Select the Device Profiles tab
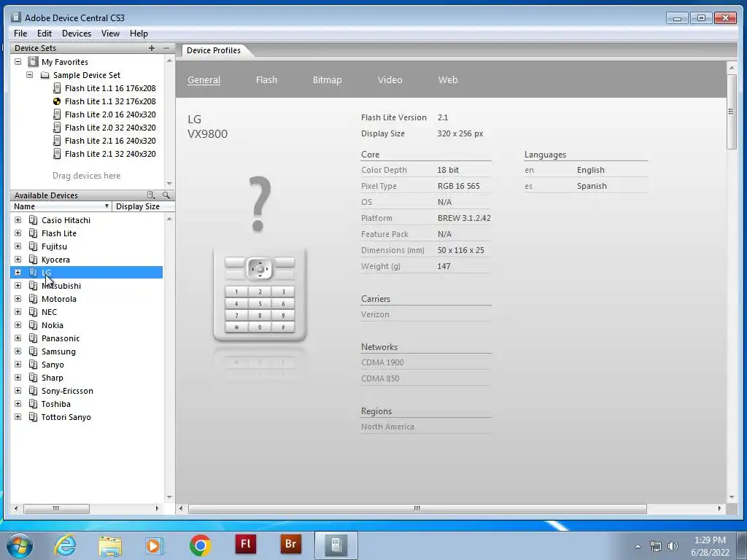This screenshot has height=560, width=747. point(214,50)
